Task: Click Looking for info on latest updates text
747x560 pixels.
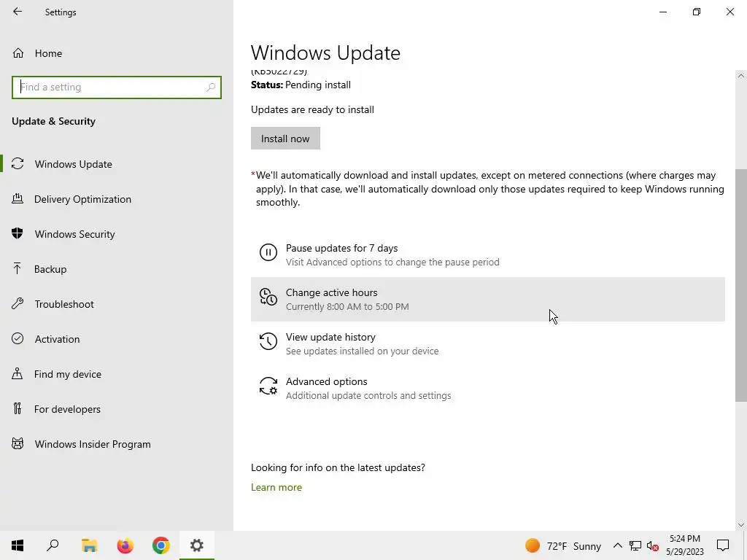Action: (x=338, y=467)
